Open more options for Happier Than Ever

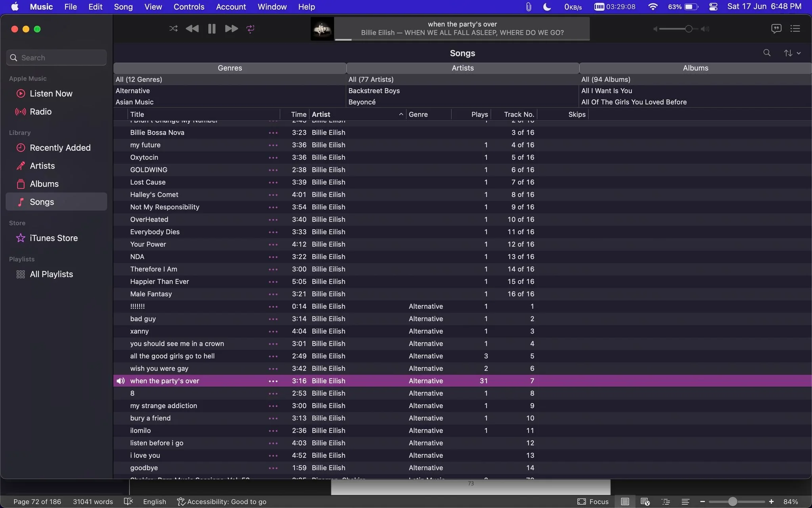pyautogui.click(x=273, y=282)
